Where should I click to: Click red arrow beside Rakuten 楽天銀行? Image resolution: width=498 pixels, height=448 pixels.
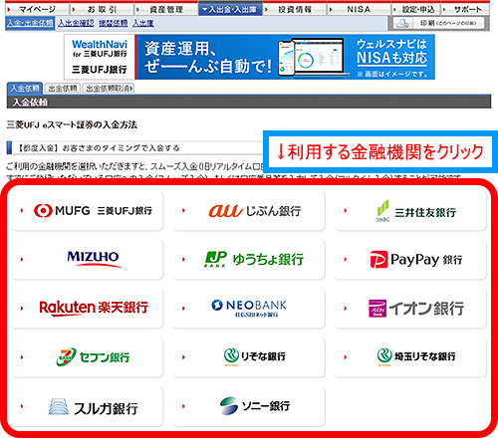22,308
